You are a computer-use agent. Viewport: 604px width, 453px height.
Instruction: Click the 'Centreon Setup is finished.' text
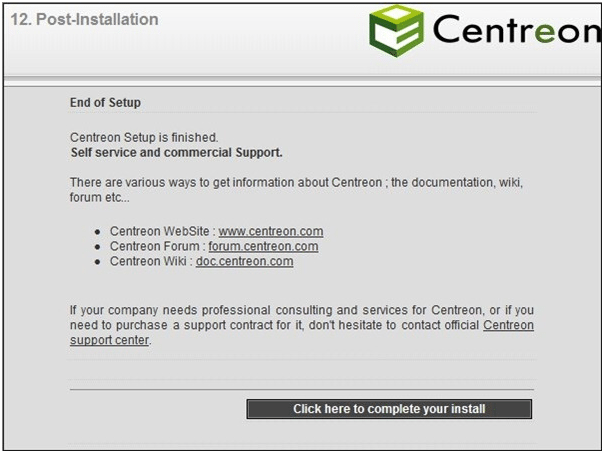(x=144, y=138)
